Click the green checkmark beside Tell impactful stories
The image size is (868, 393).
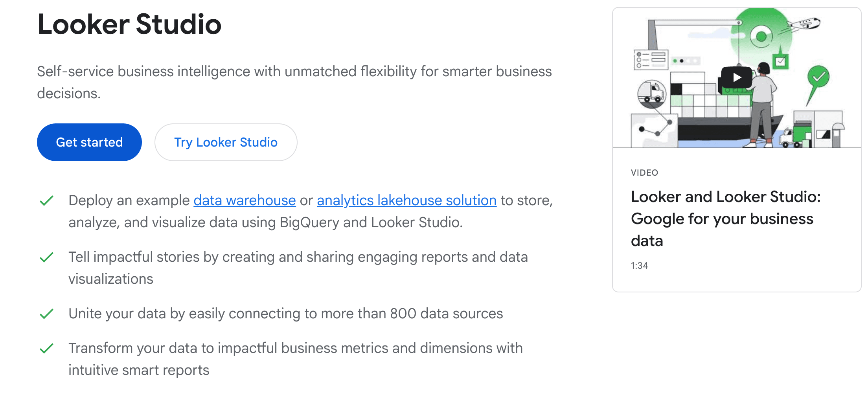47,257
